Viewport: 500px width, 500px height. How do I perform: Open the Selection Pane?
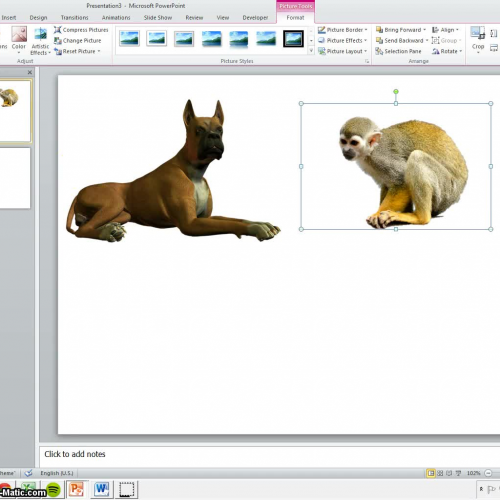pos(399,51)
